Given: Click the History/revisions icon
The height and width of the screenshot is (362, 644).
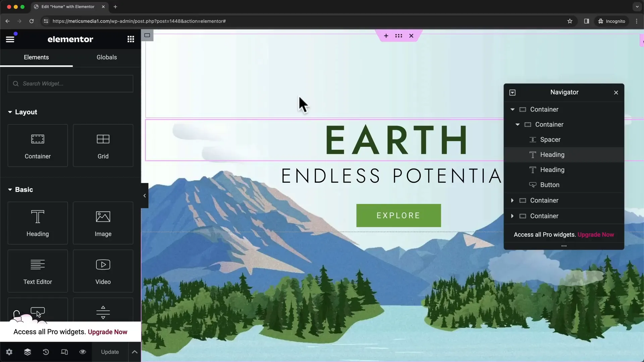Looking at the screenshot, I should (x=46, y=352).
